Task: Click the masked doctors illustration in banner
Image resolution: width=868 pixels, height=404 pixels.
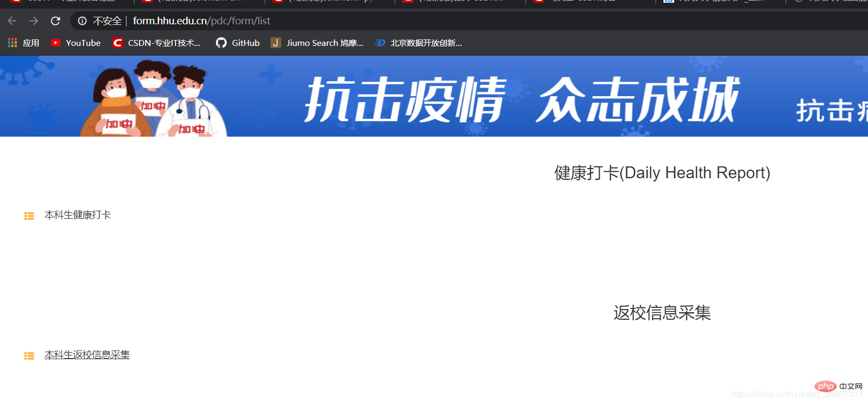Action: pyautogui.click(x=153, y=99)
